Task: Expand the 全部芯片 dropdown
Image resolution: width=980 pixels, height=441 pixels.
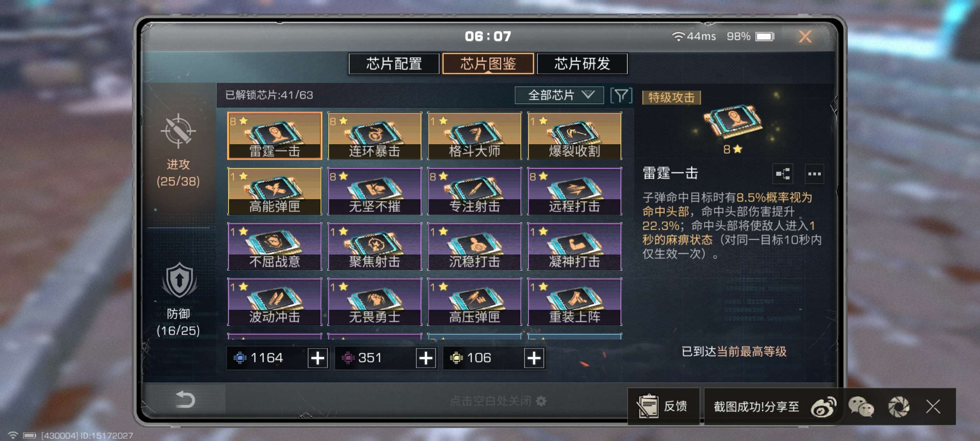Action: click(x=559, y=95)
